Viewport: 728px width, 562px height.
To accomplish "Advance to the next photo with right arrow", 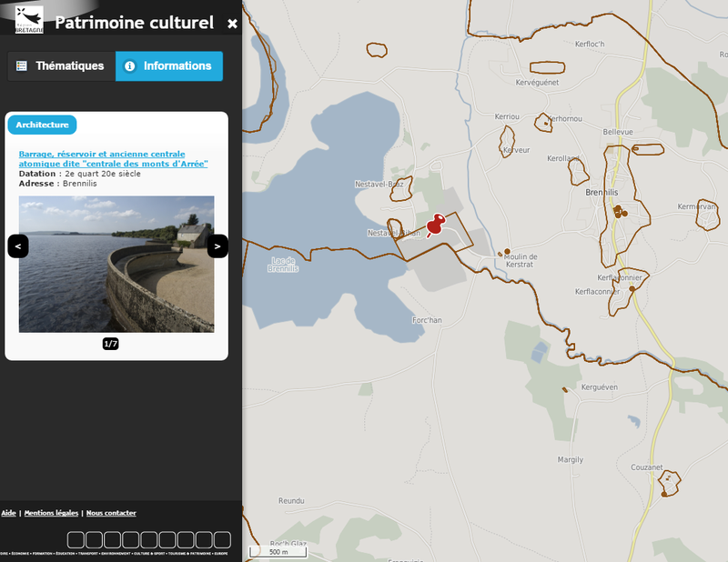I will (217, 246).
